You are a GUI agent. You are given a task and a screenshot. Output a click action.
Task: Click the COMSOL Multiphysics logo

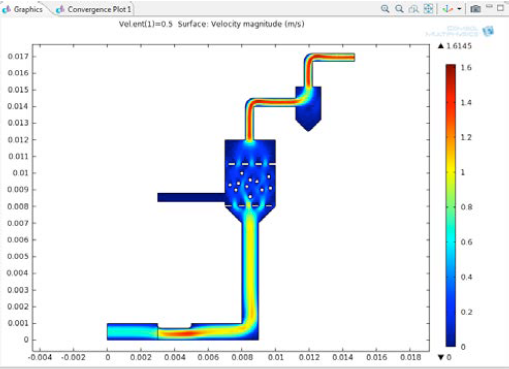(x=460, y=31)
